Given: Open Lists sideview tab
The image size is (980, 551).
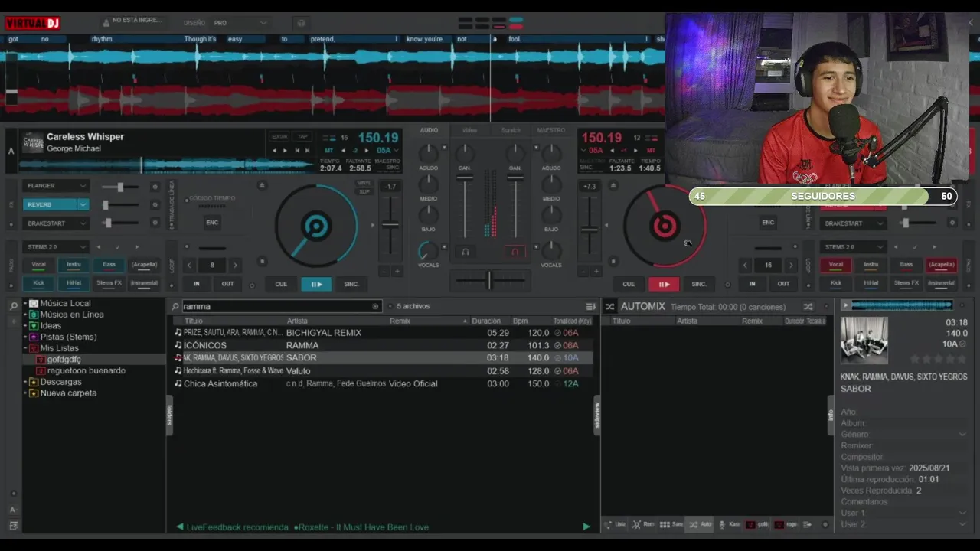Looking at the screenshot, I should 616,524.
